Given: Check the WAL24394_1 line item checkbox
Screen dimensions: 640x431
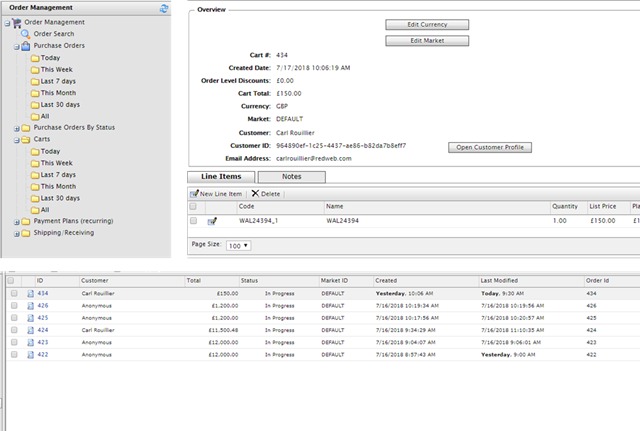Looking at the screenshot, I should (194, 220).
